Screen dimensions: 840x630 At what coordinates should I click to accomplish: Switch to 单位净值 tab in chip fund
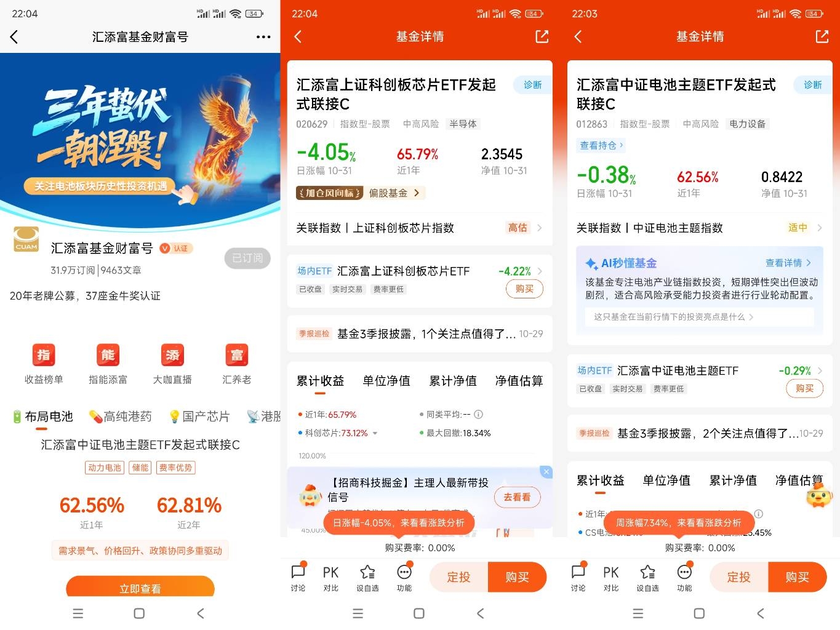(x=386, y=381)
